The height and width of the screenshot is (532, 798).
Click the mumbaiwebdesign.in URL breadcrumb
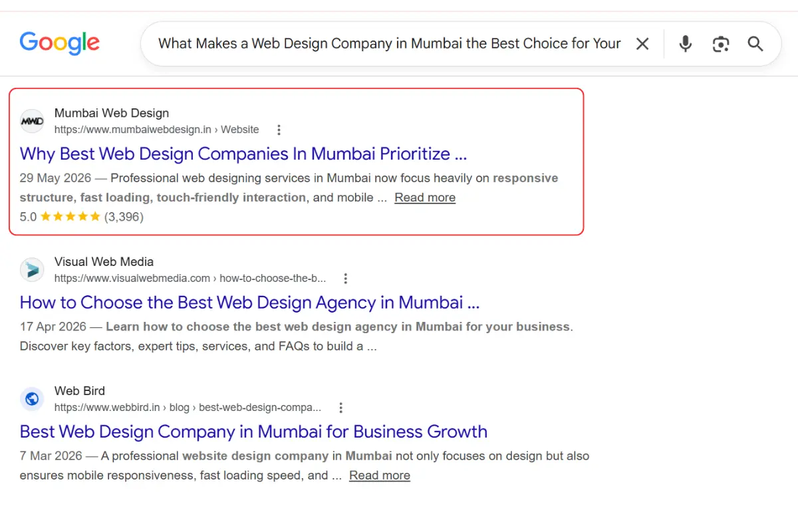click(x=157, y=130)
